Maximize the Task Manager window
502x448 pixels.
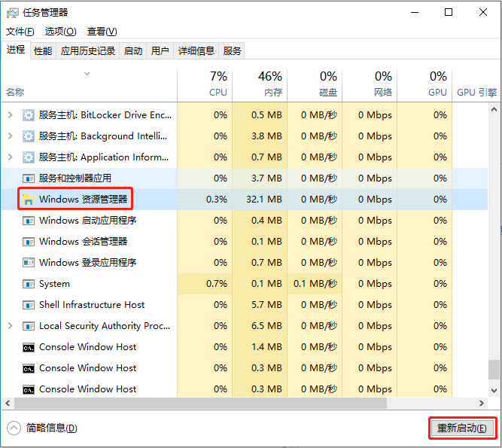[x=449, y=13]
